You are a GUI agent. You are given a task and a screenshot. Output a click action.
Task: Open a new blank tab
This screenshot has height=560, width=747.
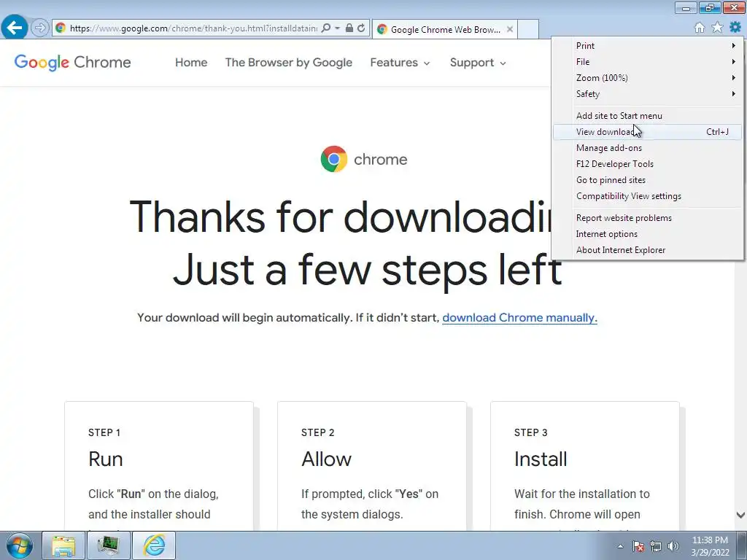click(x=528, y=29)
